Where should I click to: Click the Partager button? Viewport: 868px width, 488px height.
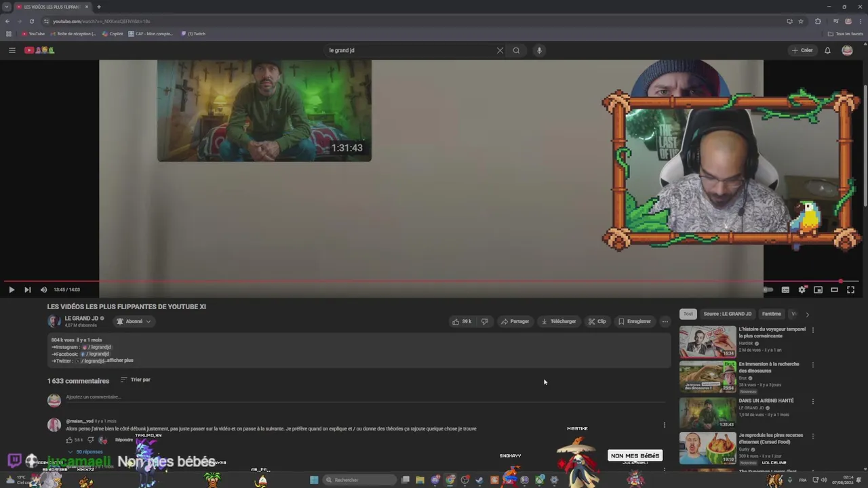pos(515,321)
